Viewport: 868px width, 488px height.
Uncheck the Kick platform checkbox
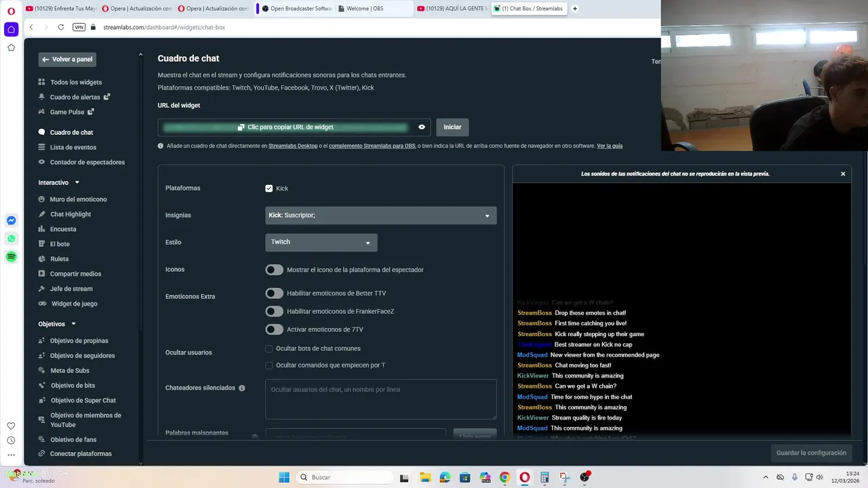click(x=269, y=188)
